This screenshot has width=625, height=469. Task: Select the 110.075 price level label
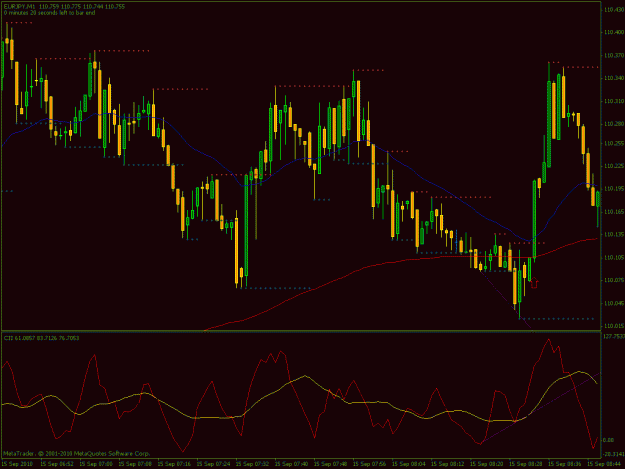[x=614, y=280]
